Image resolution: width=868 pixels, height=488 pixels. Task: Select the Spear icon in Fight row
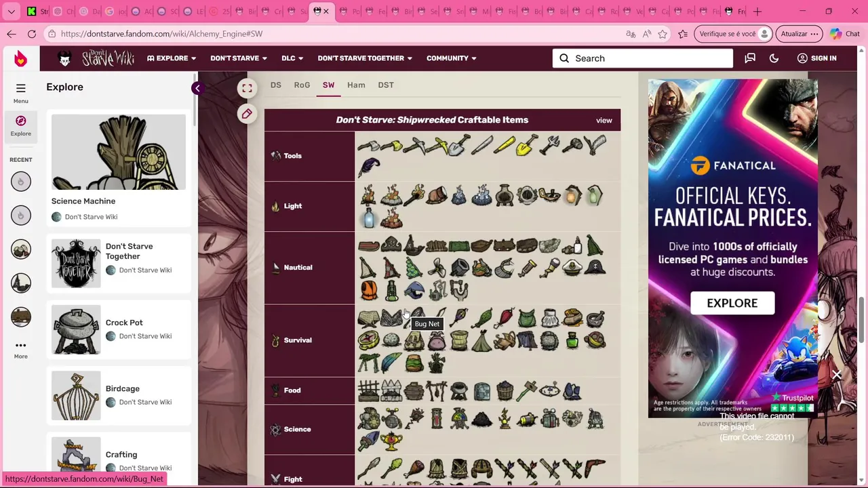368,469
